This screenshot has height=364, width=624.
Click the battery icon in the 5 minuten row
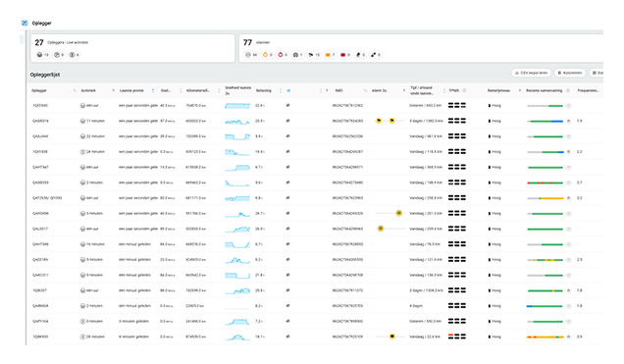click(490, 259)
